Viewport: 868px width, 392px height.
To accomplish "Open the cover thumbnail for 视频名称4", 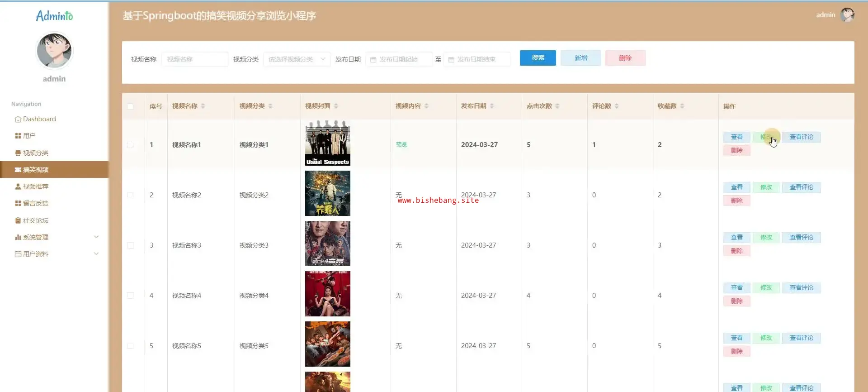I will pos(328,294).
